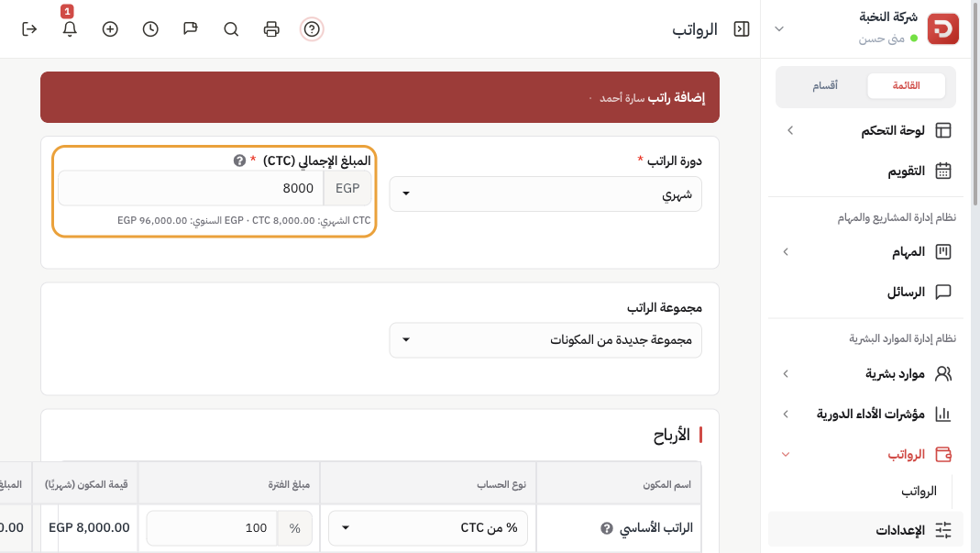Click the الأرباح section heading
The height and width of the screenshot is (553, 980).
pos(672,436)
